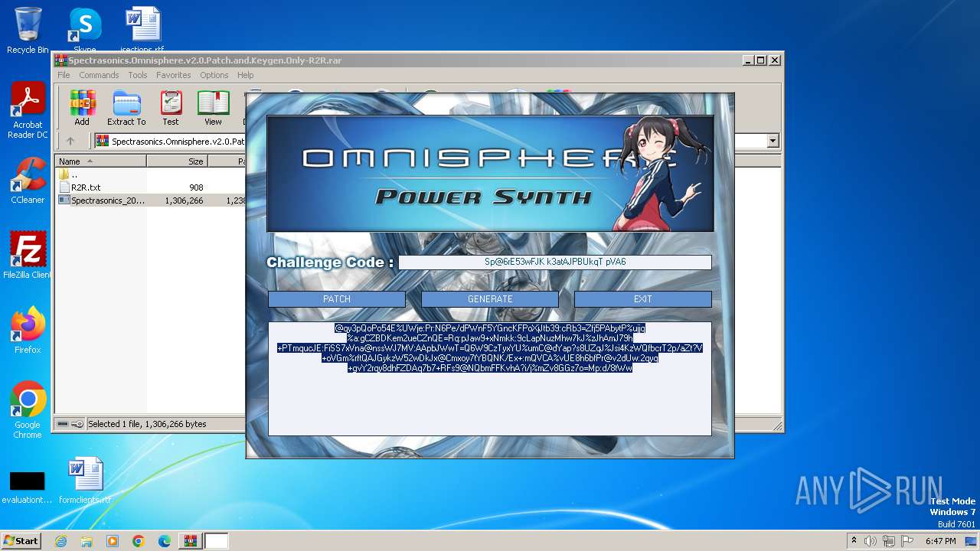The image size is (980, 551).
Task: Maximize the WinRAR window
Action: (x=760, y=60)
